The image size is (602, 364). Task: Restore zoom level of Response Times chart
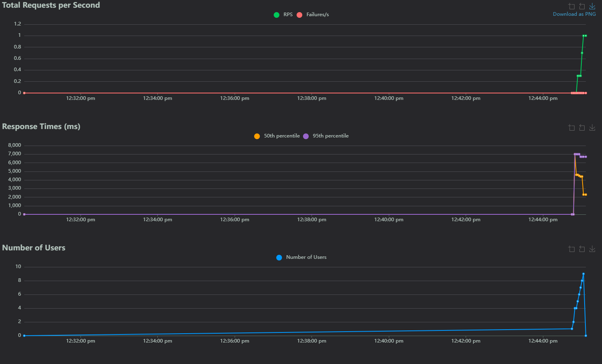coord(582,127)
